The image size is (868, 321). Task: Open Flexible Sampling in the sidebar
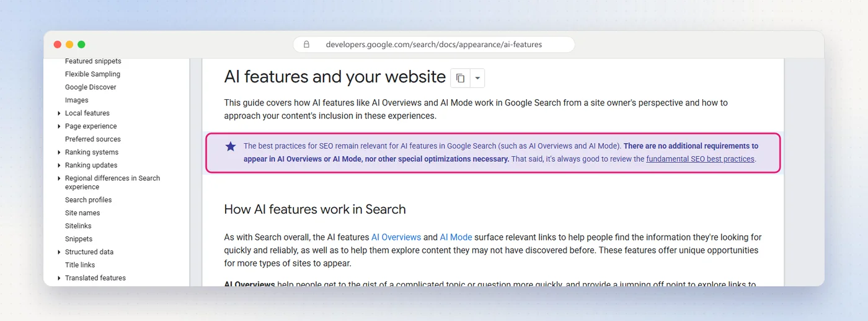pyautogui.click(x=92, y=74)
